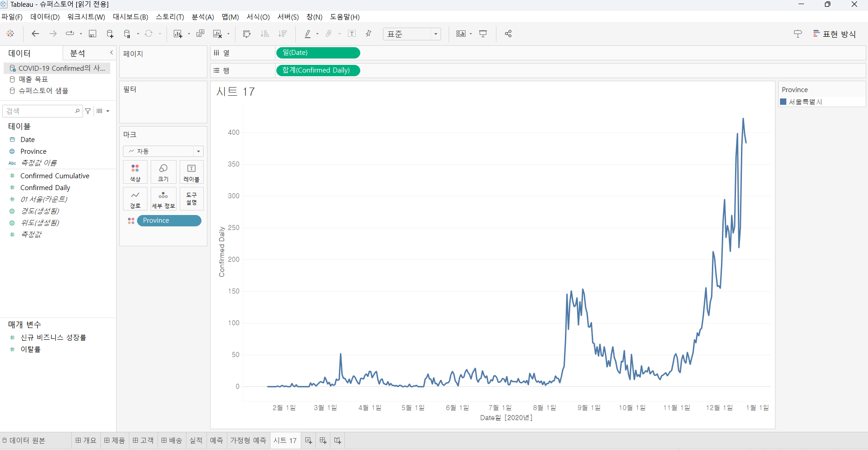Click the 도구 설명 tooltip mark button
The height and width of the screenshot is (450, 868).
pyautogui.click(x=191, y=199)
